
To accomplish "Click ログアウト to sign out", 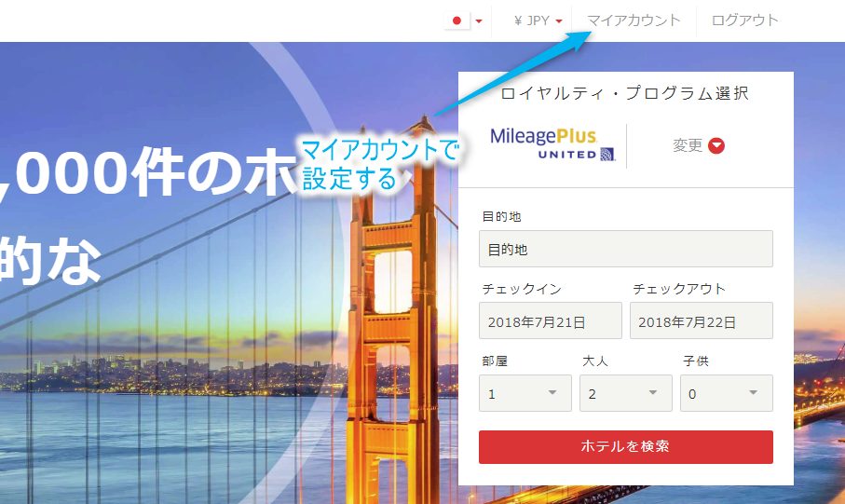I will coord(744,20).
